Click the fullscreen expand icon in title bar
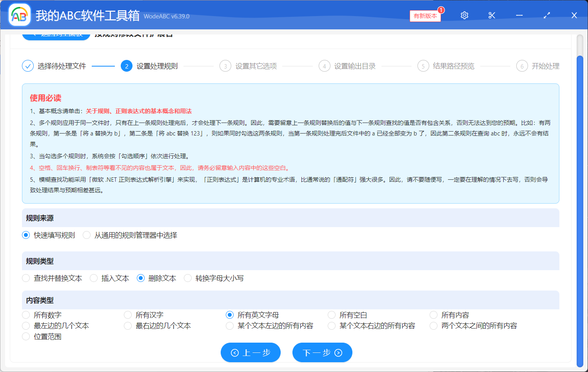This screenshot has width=588, height=372. tap(546, 15)
